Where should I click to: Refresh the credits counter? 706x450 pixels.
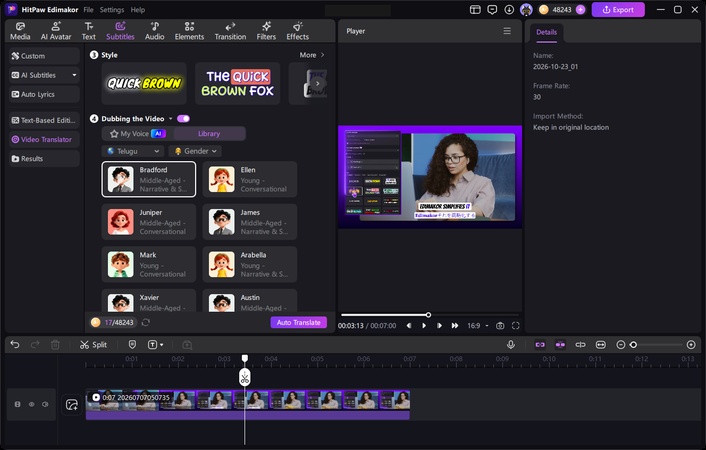pos(145,323)
